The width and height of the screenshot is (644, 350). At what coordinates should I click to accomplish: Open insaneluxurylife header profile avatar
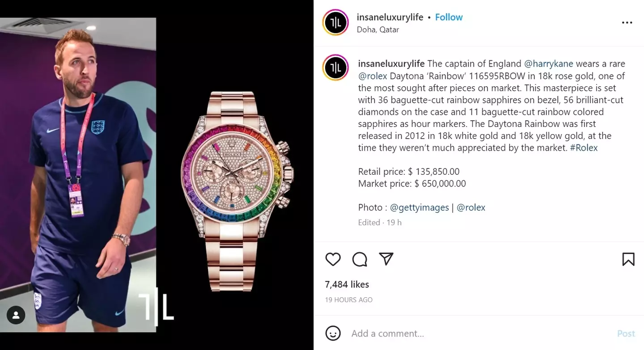point(335,22)
